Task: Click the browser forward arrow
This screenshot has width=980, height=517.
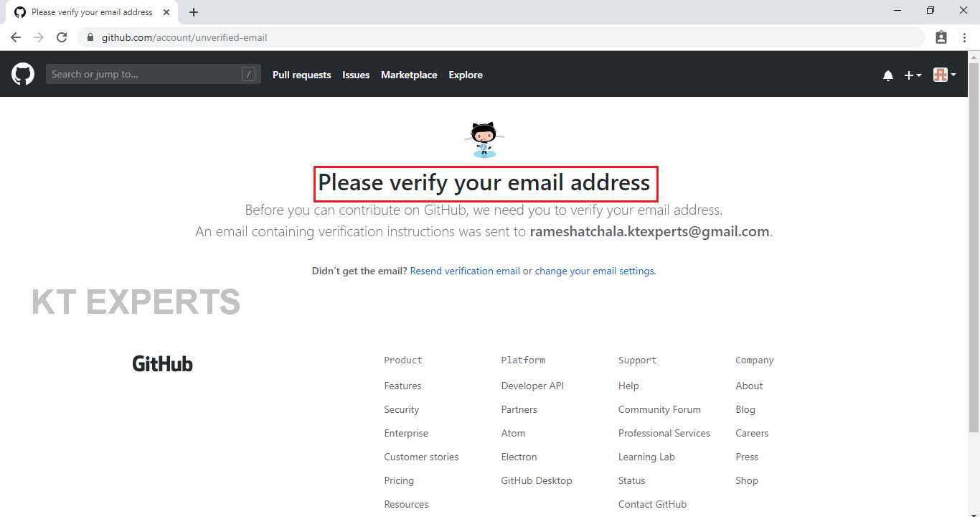Action: [x=39, y=37]
